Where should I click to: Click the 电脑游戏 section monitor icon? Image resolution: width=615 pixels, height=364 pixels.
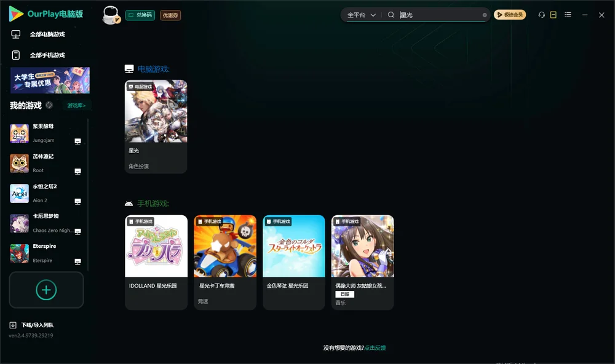[129, 69]
